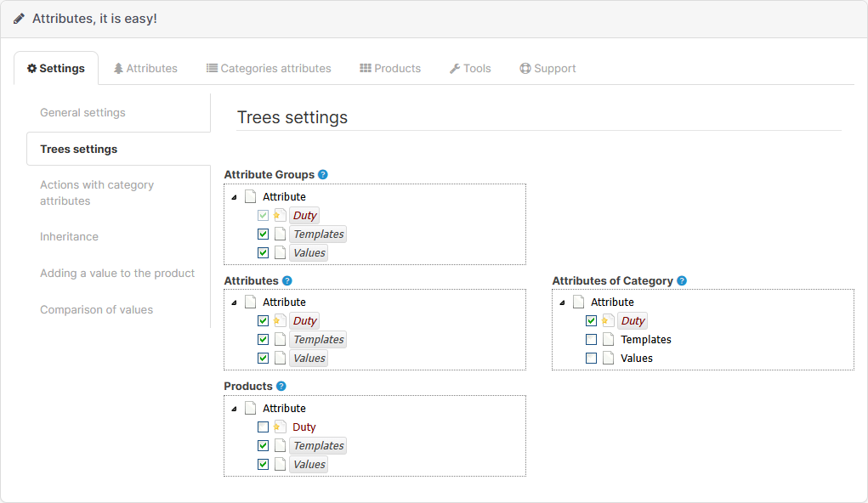This screenshot has height=503, width=868.
Task: Collapse the Attribute Groups root node
Action: click(234, 197)
